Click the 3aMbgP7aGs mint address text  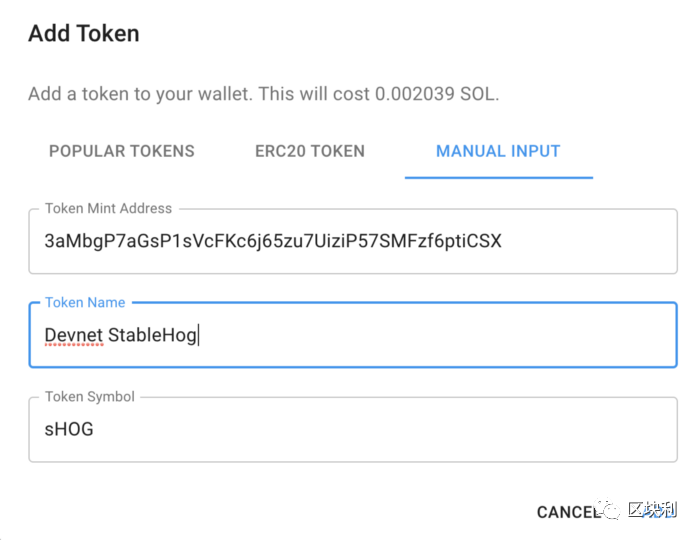[x=273, y=241]
